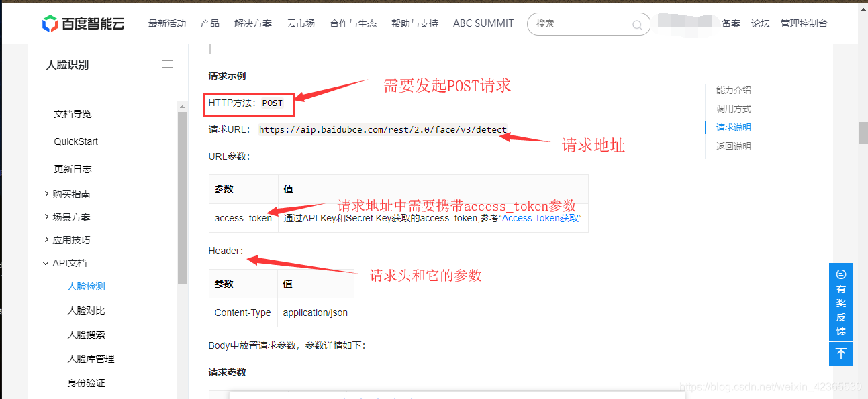Toggle the sidebar menu hamburger icon
The height and width of the screenshot is (399, 868).
(x=168, y=64)
